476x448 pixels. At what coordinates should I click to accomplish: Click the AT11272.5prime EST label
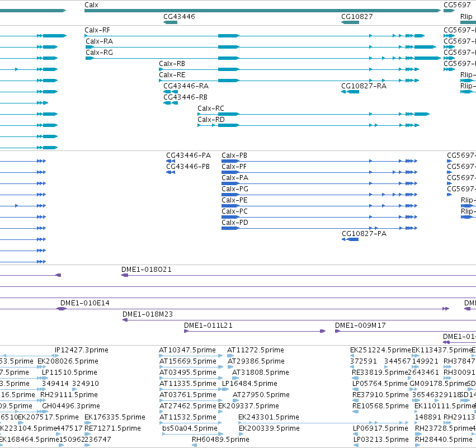pyautogui.click(x=256, y=350)
